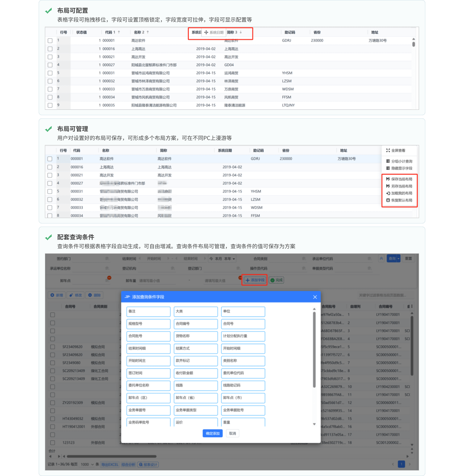The image size is (464, 476).
Task: Open the 查询 button dropdown arrow
Action: (x=398, y=259)
